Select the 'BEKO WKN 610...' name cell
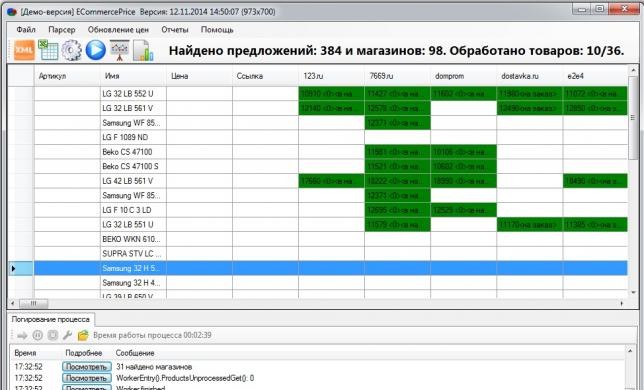 [133, 239]
